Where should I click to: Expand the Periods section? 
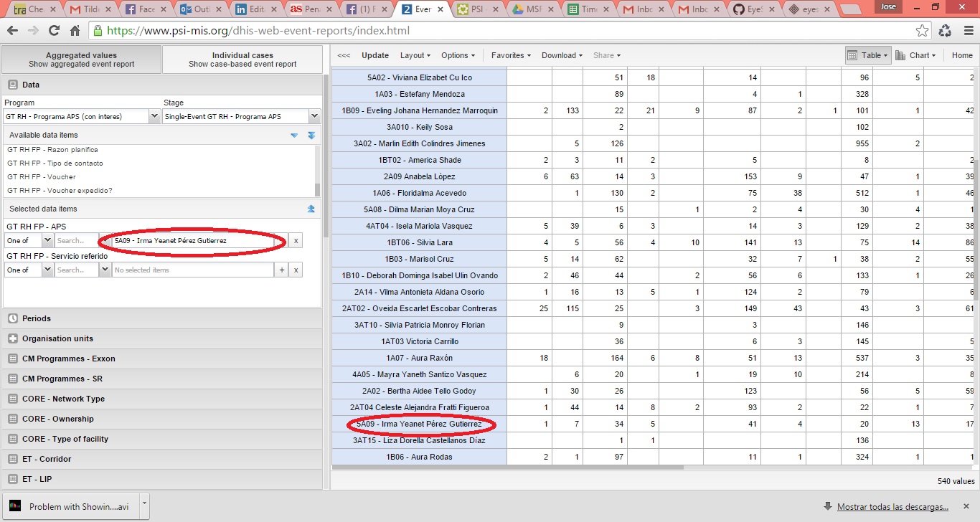tap(36, 318)
